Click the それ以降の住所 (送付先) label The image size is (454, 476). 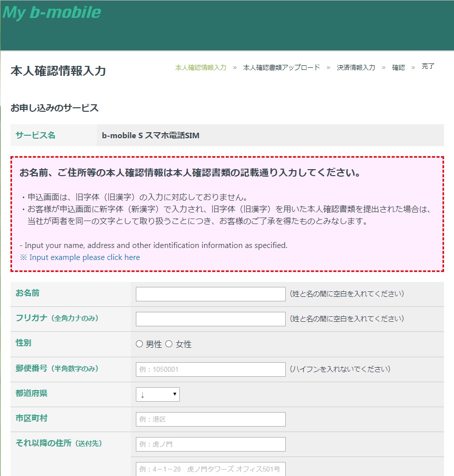[x=58, y=443]
